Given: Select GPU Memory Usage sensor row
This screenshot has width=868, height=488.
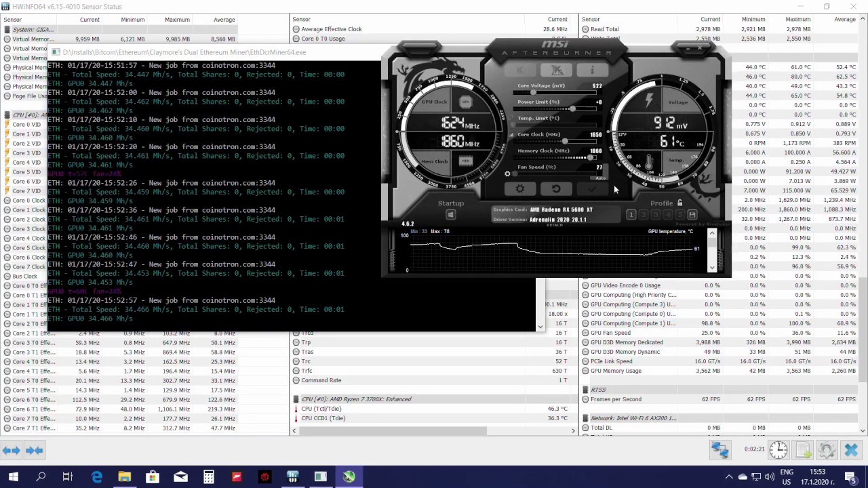Looking at the screenshot, I should pos(720,371).
